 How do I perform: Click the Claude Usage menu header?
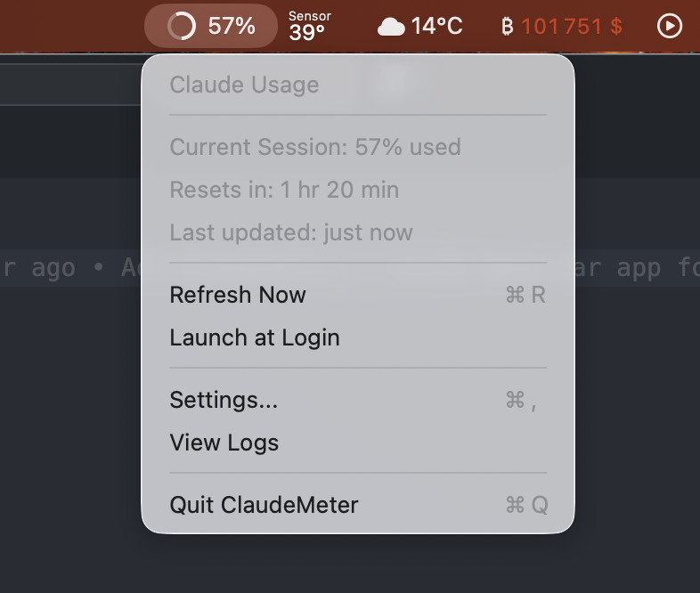point(244,85)
